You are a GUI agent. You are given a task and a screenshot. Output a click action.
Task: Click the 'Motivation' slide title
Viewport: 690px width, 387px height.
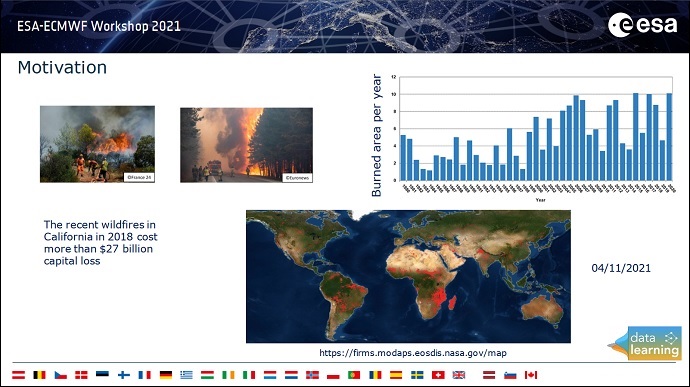62,67
